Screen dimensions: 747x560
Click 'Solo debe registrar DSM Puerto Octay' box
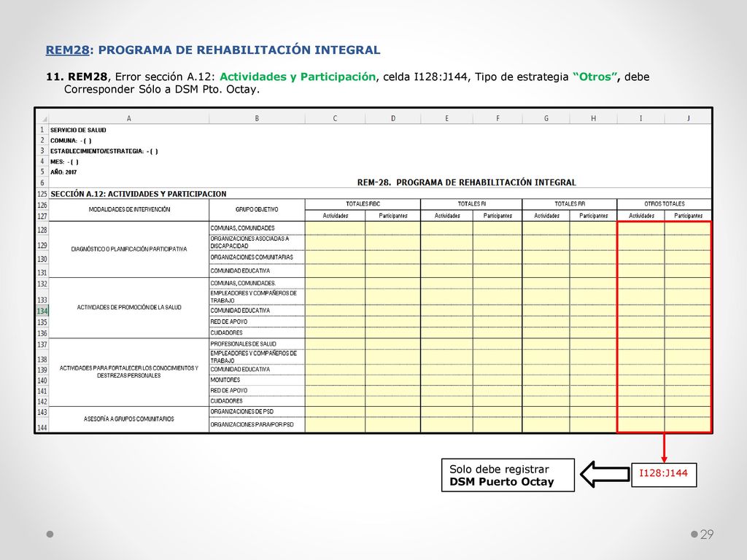click(x=508, y=475)
